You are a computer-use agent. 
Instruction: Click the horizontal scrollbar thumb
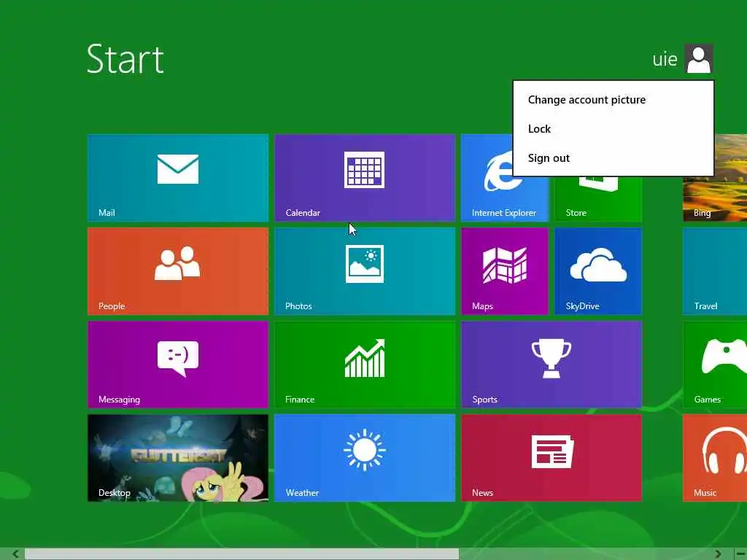[x=241, y=554]
